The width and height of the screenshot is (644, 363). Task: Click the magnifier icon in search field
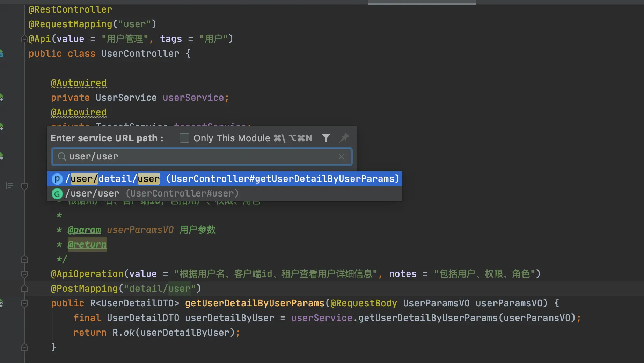click(62, 157)
